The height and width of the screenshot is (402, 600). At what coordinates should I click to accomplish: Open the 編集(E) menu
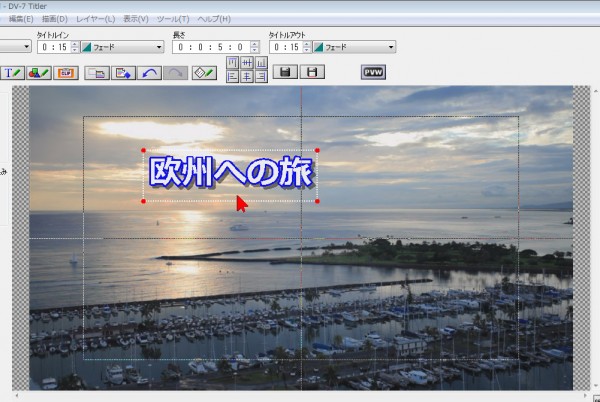click(21, 19)
